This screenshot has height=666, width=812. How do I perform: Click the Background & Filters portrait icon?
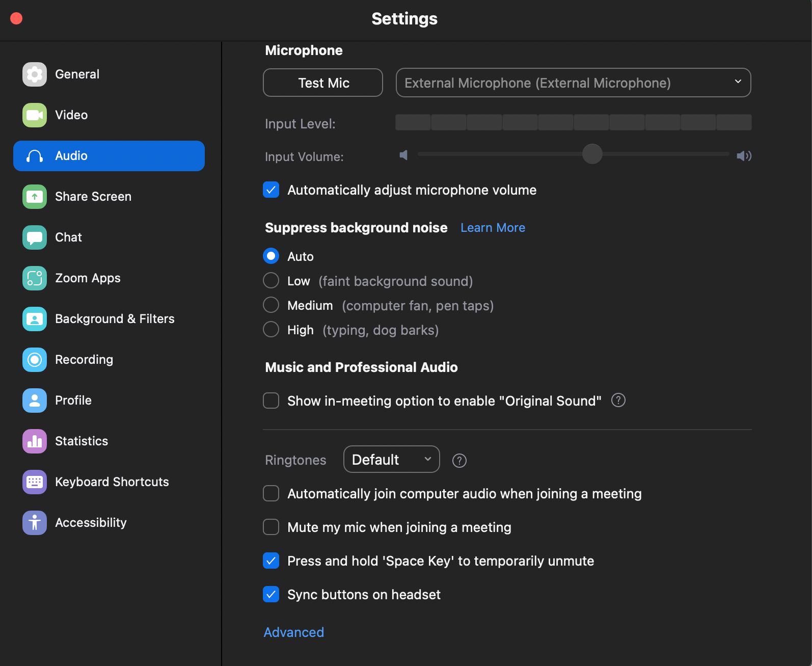pos(35,319)
